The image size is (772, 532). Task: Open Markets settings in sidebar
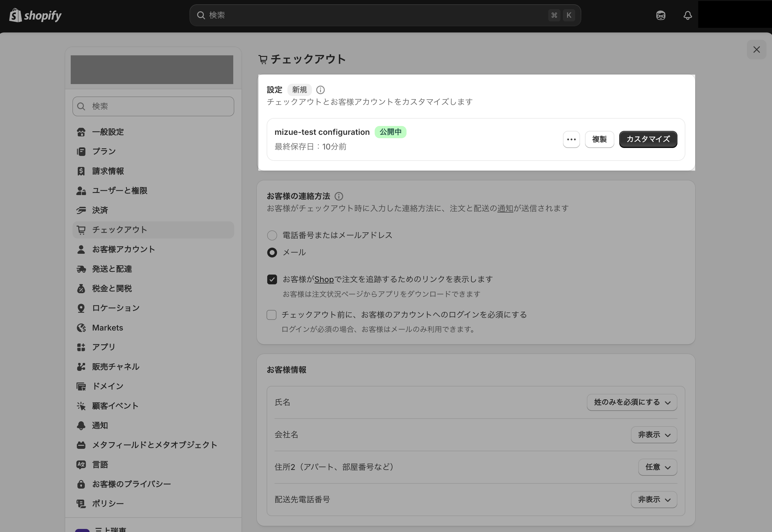point(107,328)
